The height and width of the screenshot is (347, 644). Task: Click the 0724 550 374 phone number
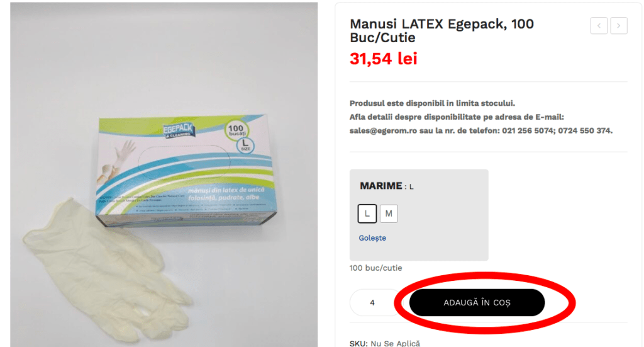(x=584, y=131)
